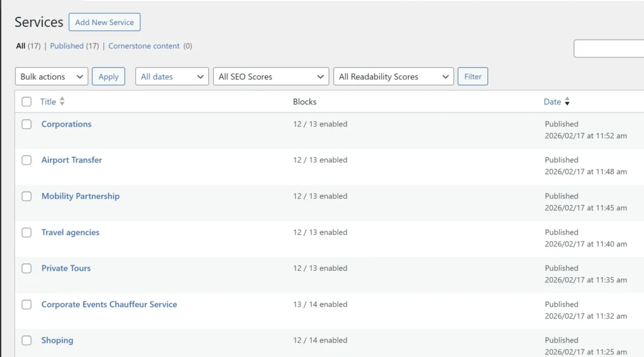
Task: Tick the checkbox next to Private Tours
Action: 26,268
